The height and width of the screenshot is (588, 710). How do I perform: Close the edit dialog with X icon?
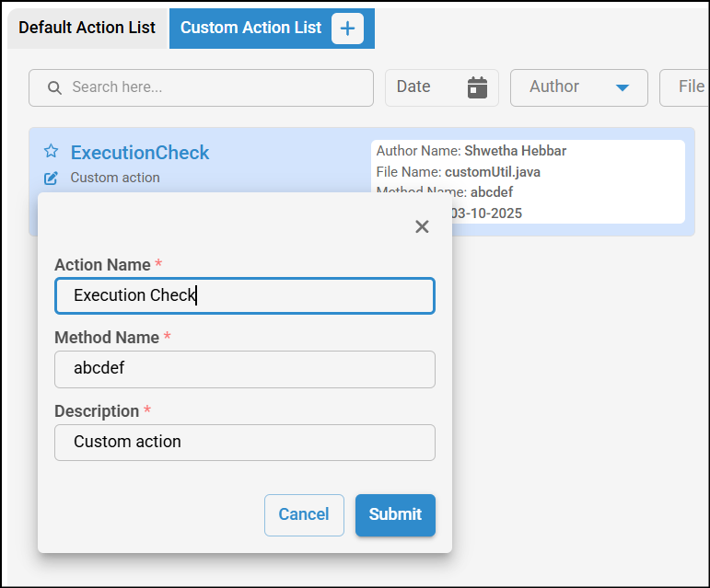click(x=422, y=226)
